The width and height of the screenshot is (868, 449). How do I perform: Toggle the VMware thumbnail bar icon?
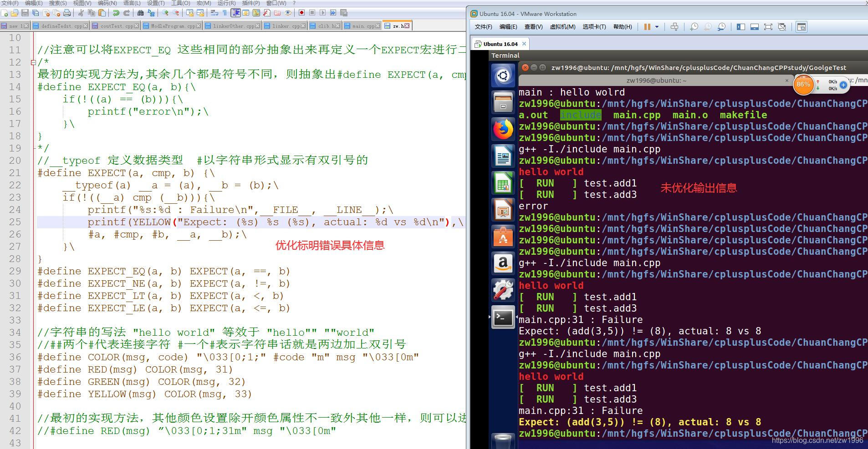(x=755, y=27)
